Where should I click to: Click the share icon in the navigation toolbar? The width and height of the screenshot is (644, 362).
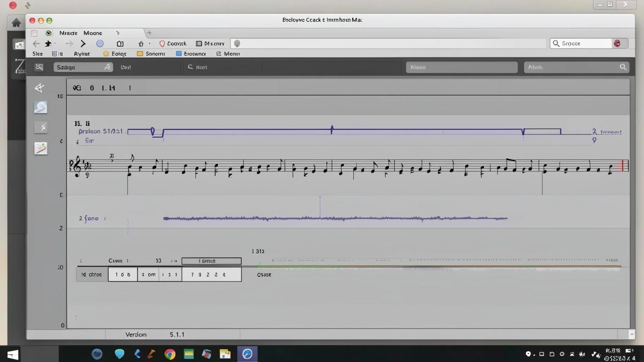(x=141, y=43)
